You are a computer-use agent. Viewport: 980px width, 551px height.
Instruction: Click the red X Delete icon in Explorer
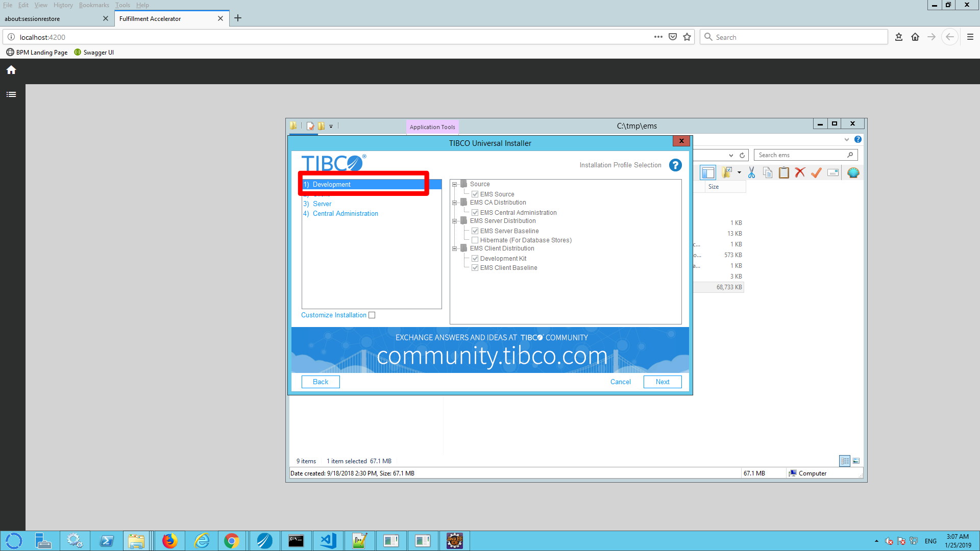click(x=800, y=173)
